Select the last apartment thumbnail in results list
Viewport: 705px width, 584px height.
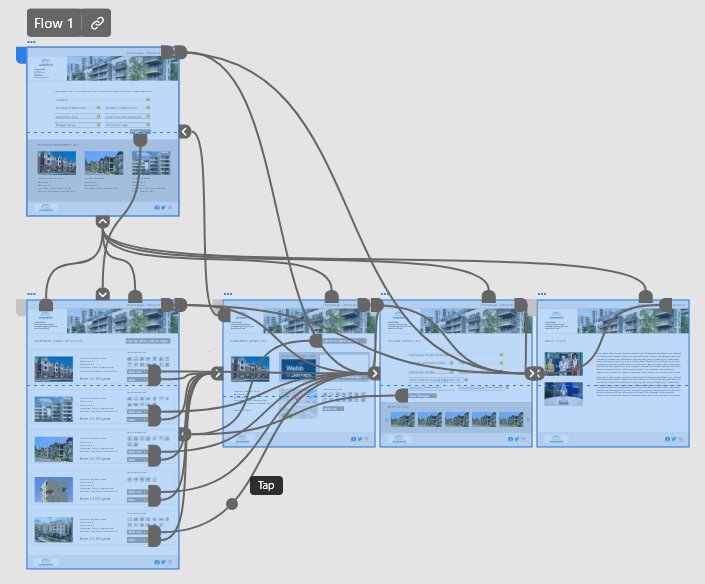pos(54,528)
